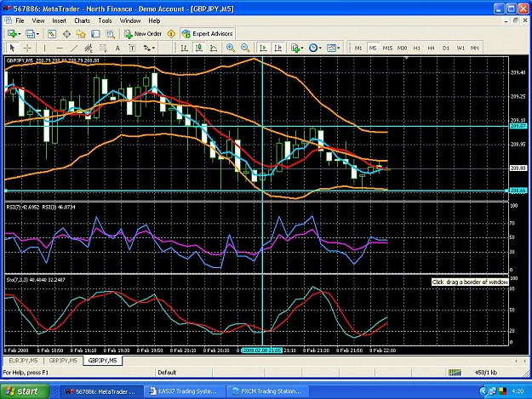Viewport: 532px width, 399px height.
Task: Click the Windows start button
Action: click(x=25, y=391)
